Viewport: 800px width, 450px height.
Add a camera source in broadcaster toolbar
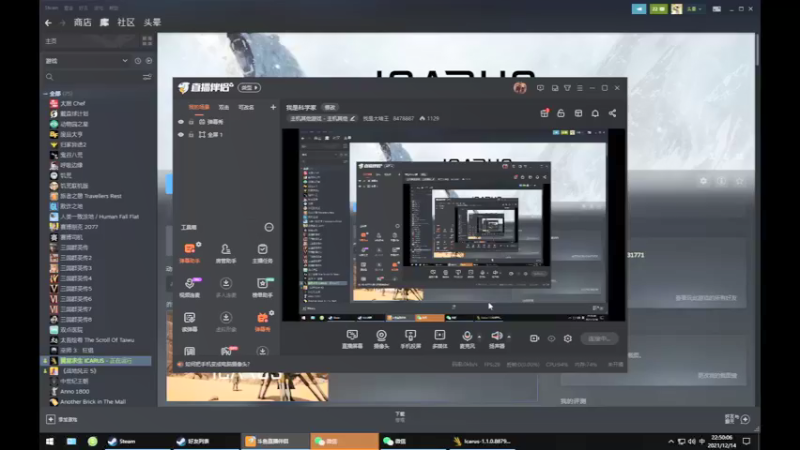pyautogui.click(x=381, y=339)
